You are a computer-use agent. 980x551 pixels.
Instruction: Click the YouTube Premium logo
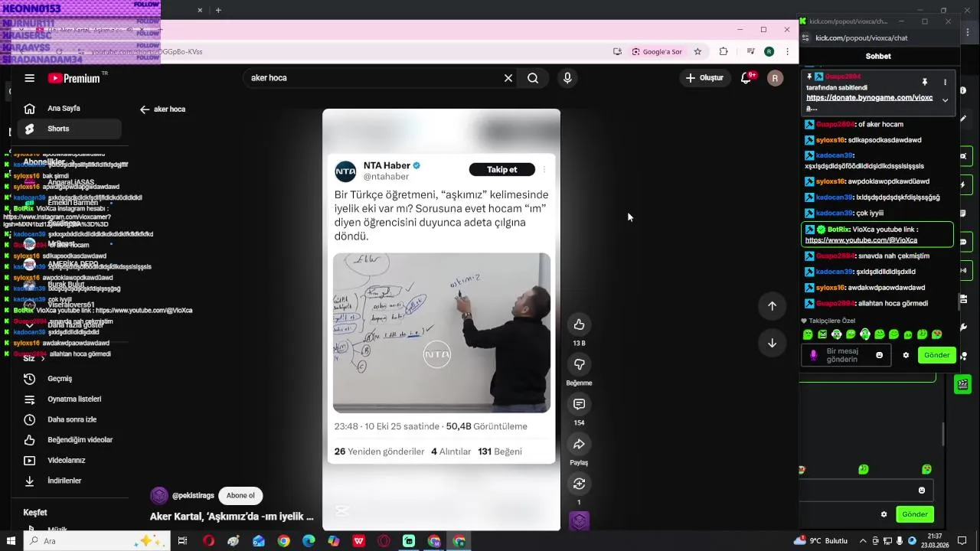click(x=74, y=78)
